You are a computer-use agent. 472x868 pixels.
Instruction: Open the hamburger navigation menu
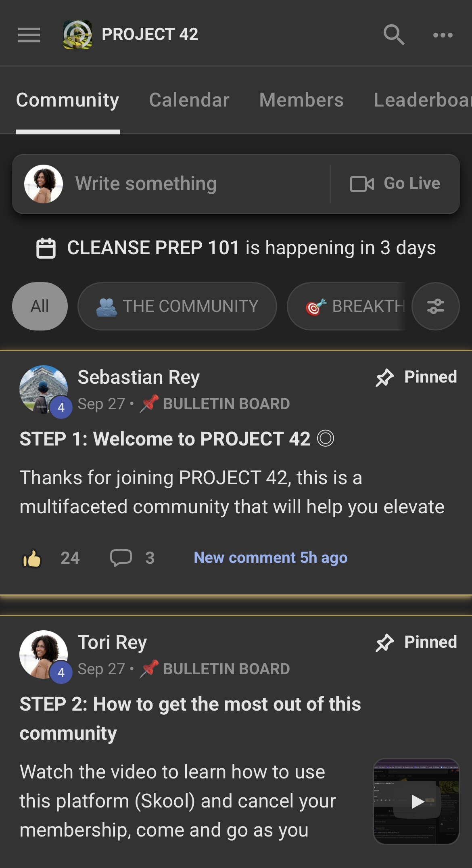tap(29, 35)
